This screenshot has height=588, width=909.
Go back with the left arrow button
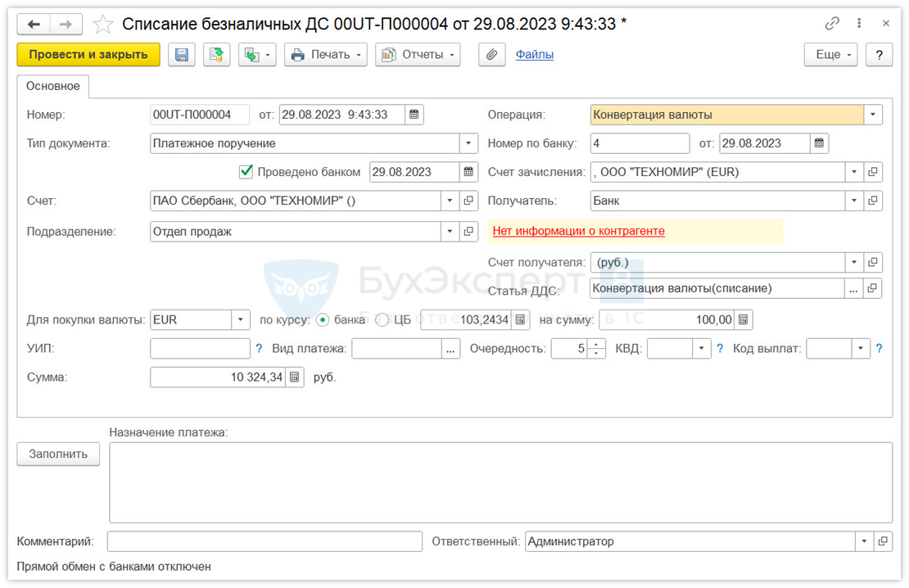tap(34, 25)
